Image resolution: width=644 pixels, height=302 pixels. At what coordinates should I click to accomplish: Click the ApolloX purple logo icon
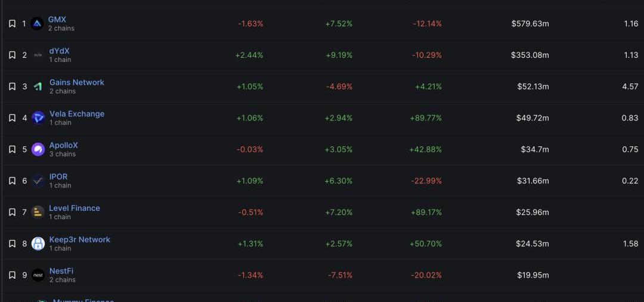pyautogui.click(x=38, y=150)
